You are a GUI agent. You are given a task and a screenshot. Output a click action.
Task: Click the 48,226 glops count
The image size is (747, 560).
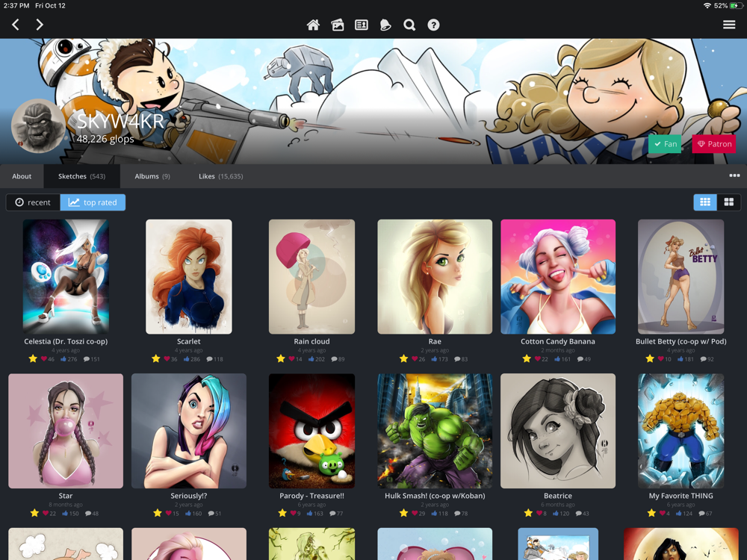tap(105, 139)
